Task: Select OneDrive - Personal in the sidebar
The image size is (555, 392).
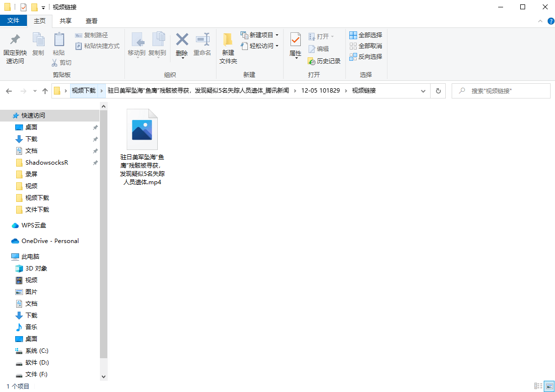Action: [x=49, y=241]
